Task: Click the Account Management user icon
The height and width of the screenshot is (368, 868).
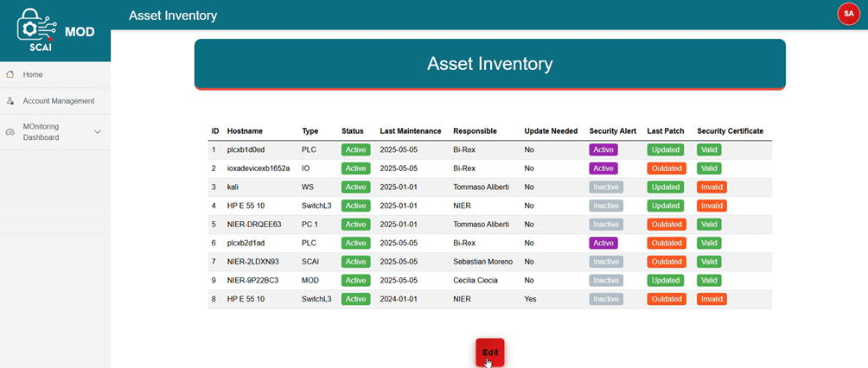Action: pyautogui.click(x=10, y=101)
